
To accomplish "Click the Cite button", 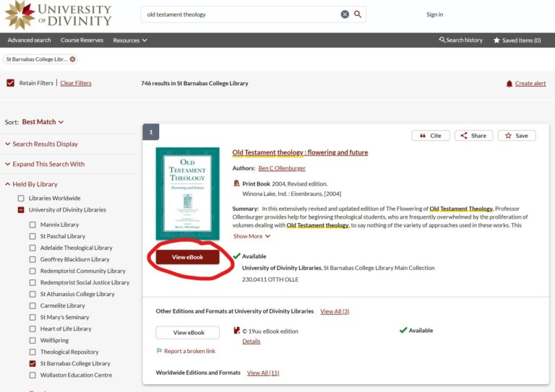I will 429,136.
